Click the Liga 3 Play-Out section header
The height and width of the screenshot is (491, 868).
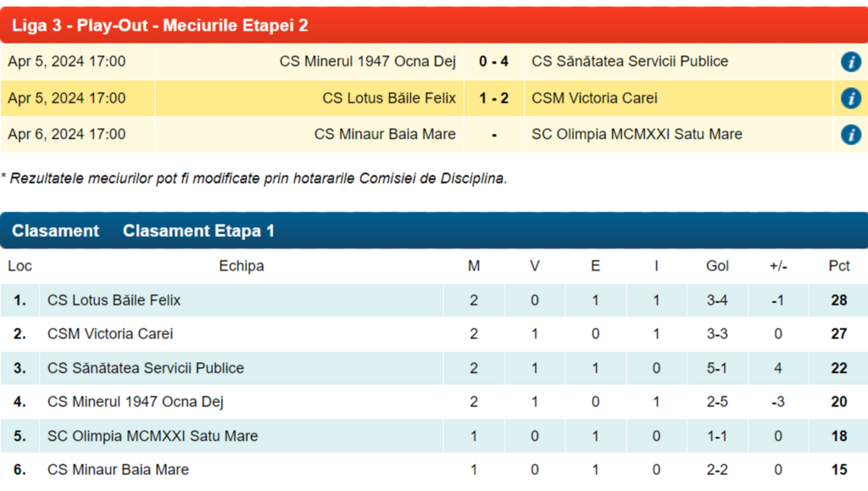tap(159, 25)
